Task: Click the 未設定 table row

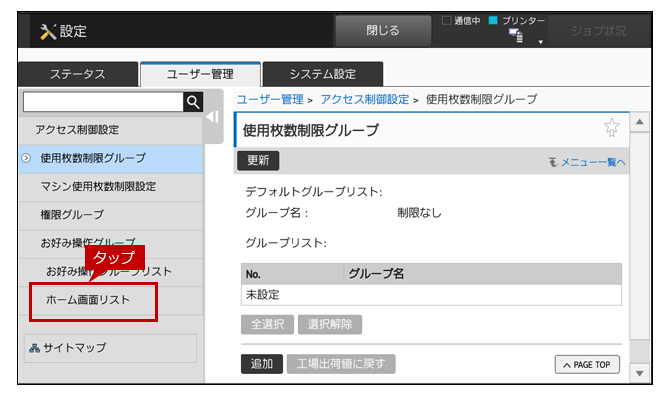Action: pos(431,295)
